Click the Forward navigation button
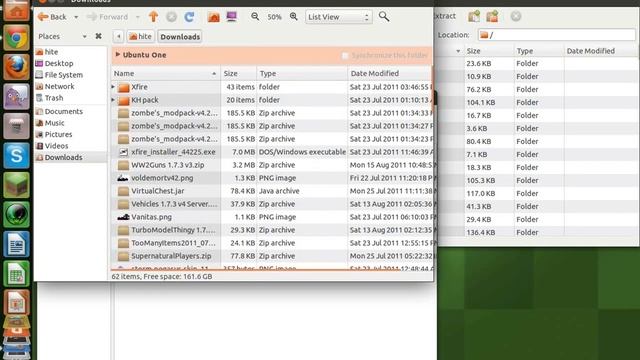The width and height of the screenshot is (640, 360). [108, 17]
